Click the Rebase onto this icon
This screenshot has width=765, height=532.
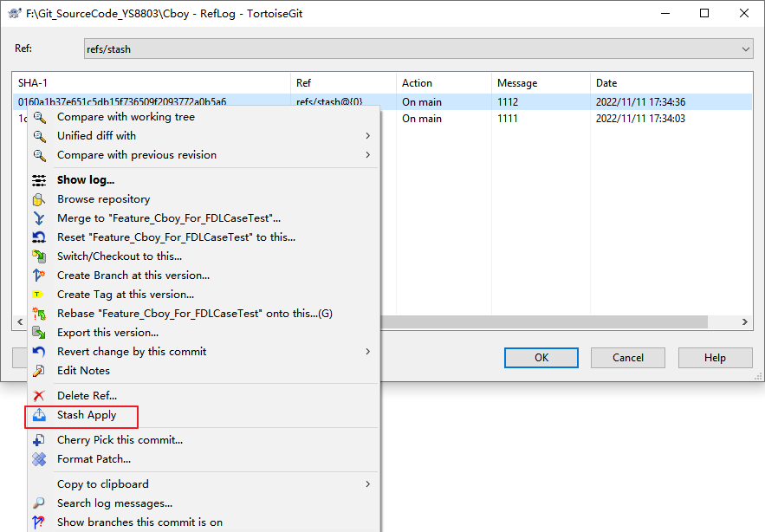tap(39, 314)
